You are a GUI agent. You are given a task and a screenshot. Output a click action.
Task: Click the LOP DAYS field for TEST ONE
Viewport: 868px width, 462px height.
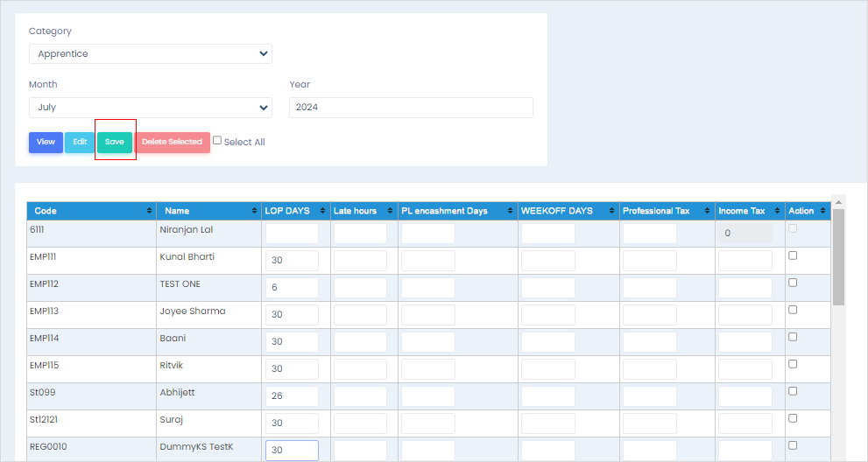click(x=292, y=288)
